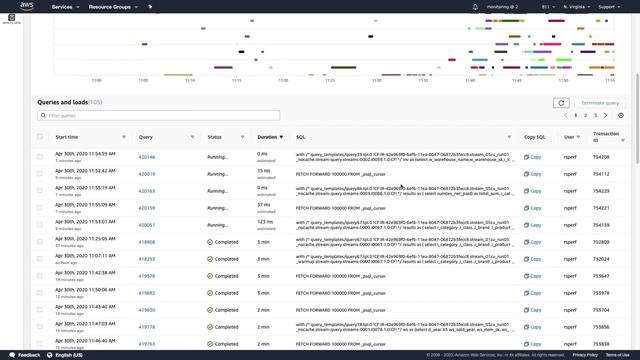Viewport: 640px width, 360px height.
Task: Go to next page arrow
Action: (606, 116)
